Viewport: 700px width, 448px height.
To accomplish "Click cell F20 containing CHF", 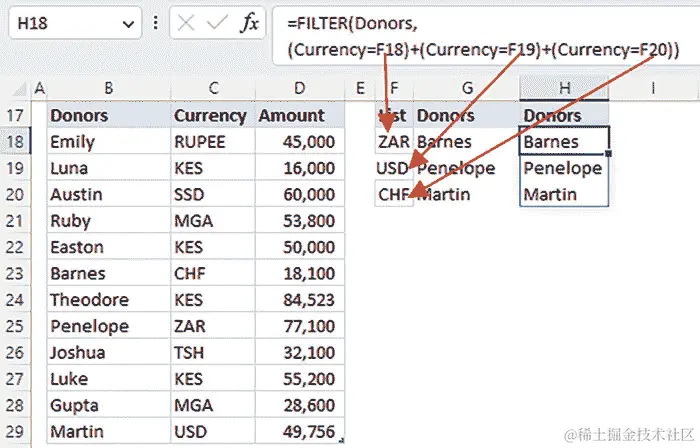I will (394, 195).
